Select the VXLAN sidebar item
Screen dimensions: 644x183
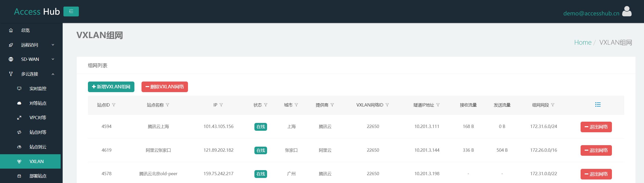coord(30,162)
